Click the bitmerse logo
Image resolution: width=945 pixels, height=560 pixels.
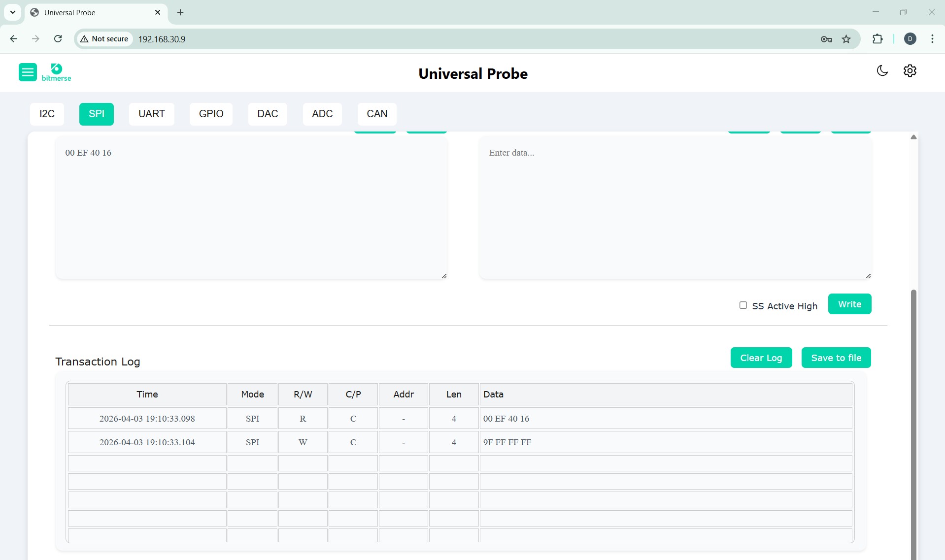[56, 72]
